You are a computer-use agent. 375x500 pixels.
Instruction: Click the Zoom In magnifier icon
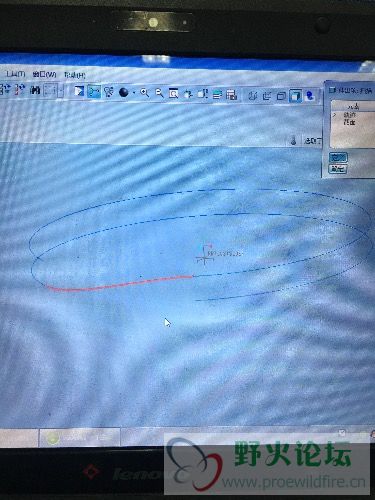pos(144,92)
